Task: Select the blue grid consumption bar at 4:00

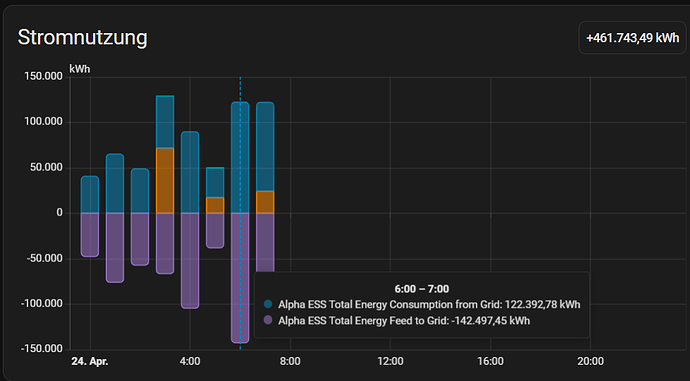Action: coord(190,172)
